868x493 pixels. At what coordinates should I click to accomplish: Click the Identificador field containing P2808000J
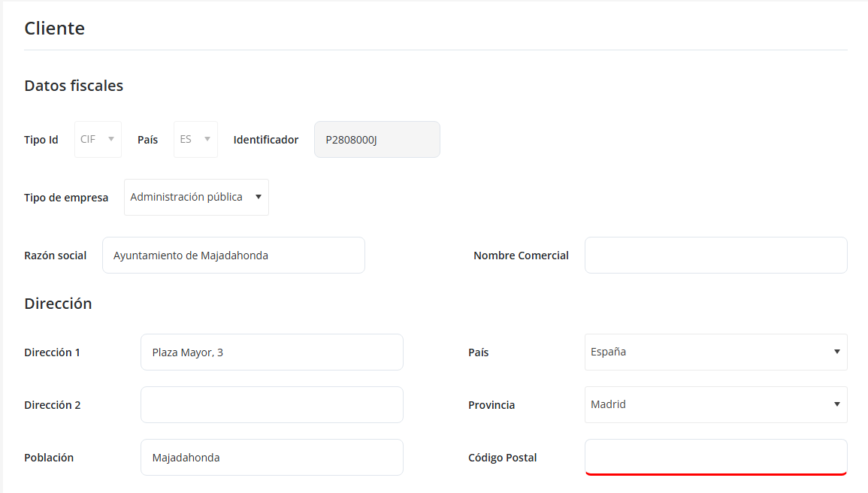tap(377, 140)
